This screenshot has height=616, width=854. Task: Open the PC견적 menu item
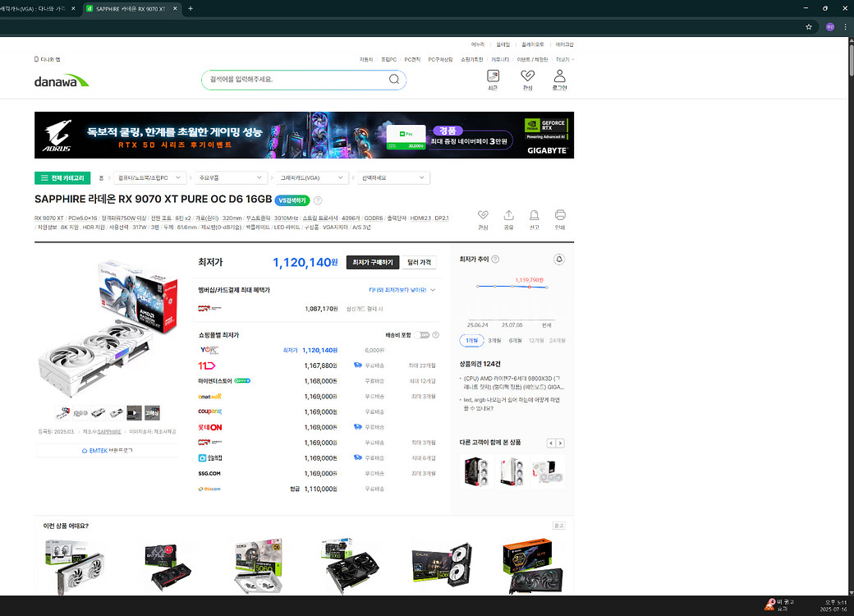tap(412, 59)
